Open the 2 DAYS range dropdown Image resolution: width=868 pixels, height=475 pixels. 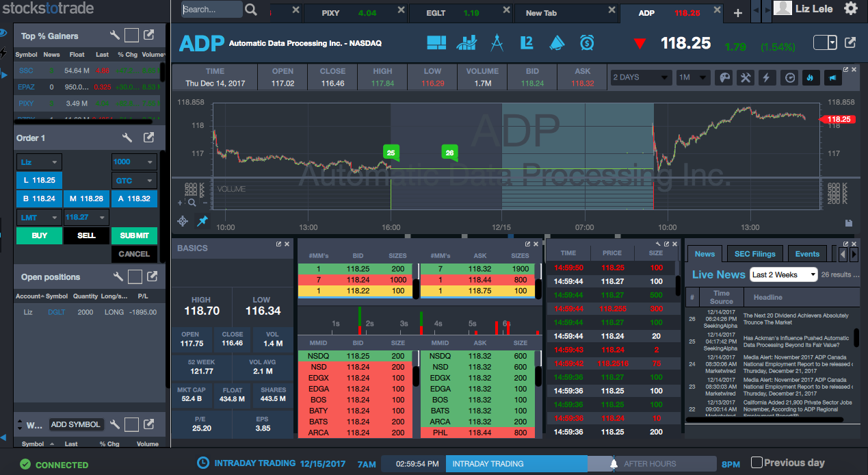641,77
